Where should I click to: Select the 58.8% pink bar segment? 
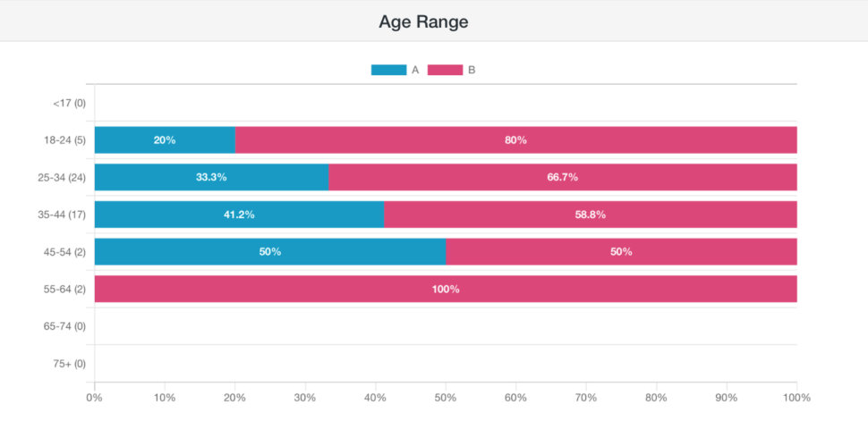click(591, 215)
